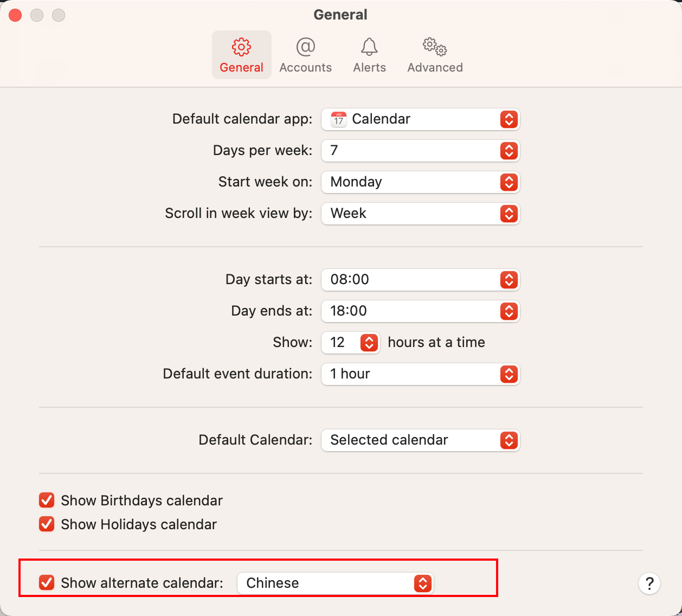Open the Accounts @ icon

coord(305,47)
